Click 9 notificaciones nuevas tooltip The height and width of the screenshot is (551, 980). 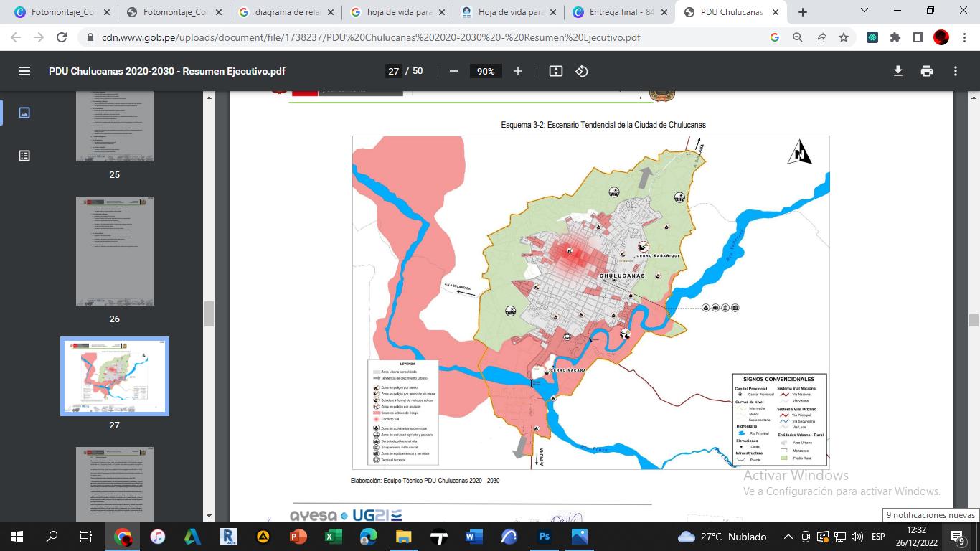coord(930,515)
